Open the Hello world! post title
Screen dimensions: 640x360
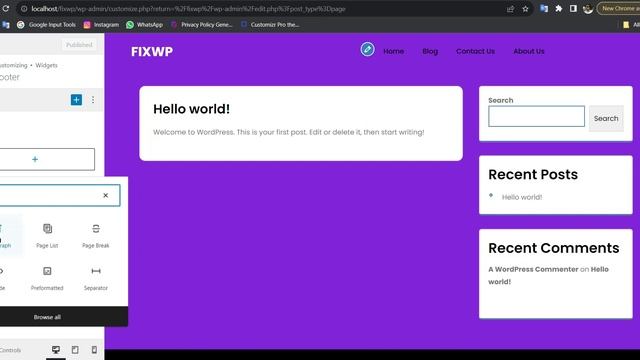[x=191, y=109]
